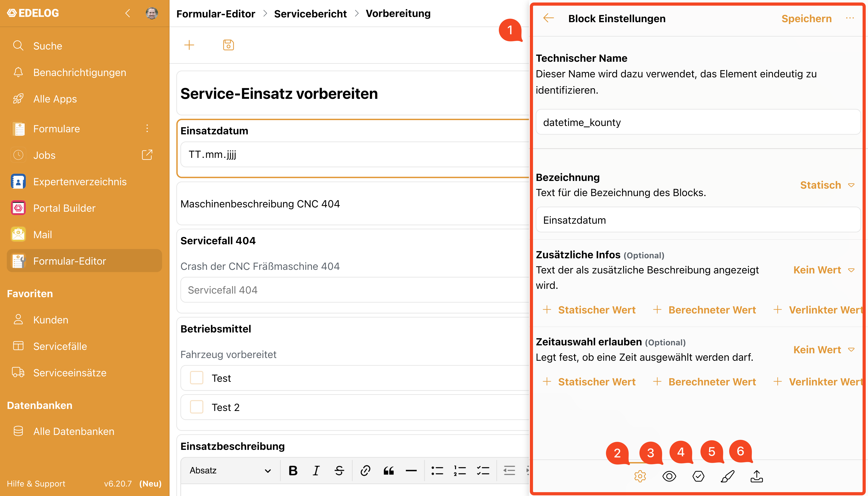Screen dimensions: 868x496
Task: Open the three-dot menu next to Speichern
Action: point(850,18)
